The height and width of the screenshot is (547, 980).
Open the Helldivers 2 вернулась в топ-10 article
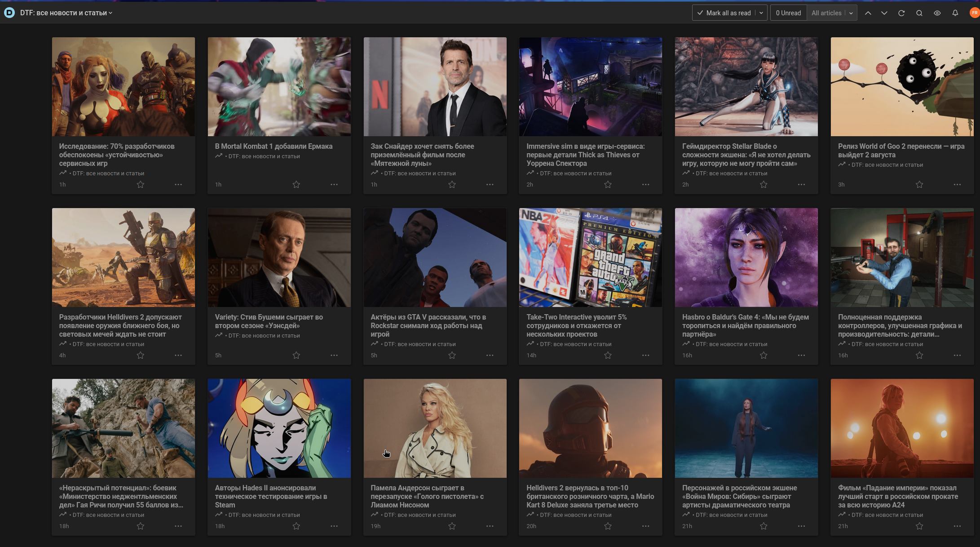(590, 496)
